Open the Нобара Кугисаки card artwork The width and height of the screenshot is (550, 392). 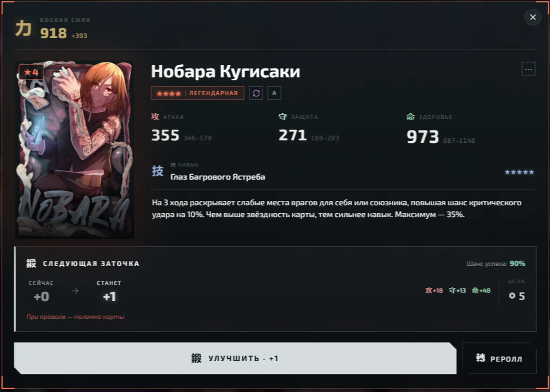click(75, 150)
